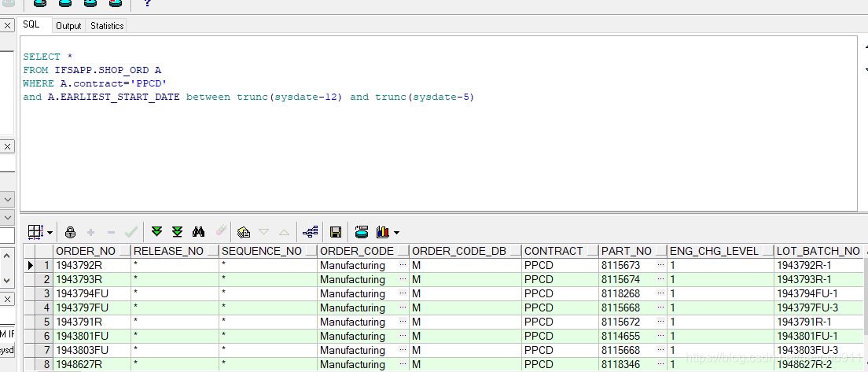This screenshot has width=868, height=372.
Task: Open query by example binoculars
Action: click(x=198, y=232)
